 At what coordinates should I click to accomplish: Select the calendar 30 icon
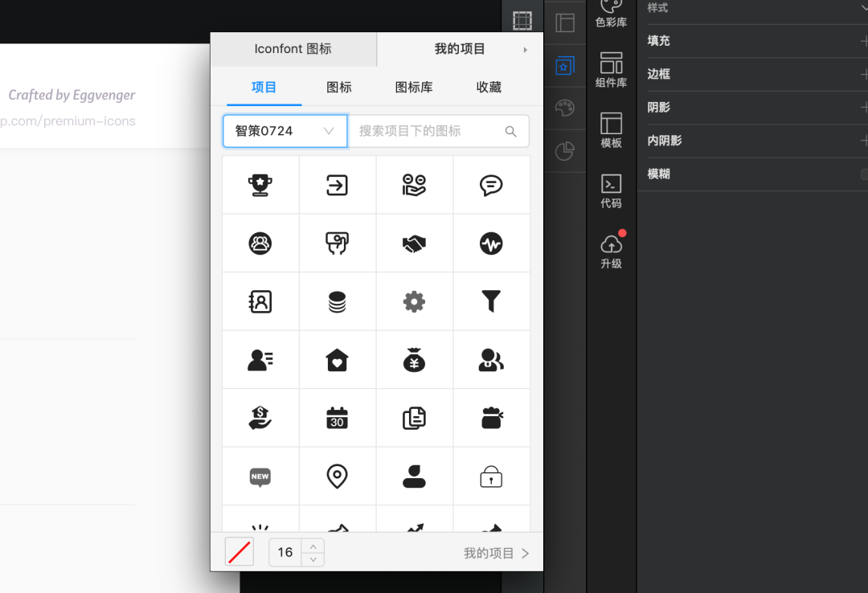tap(337, 418)
